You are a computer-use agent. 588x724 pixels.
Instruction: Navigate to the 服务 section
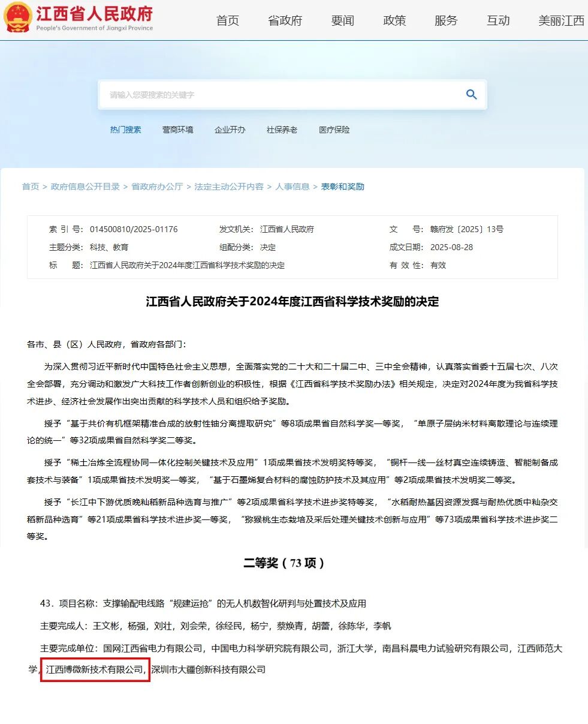click(445, 20)
